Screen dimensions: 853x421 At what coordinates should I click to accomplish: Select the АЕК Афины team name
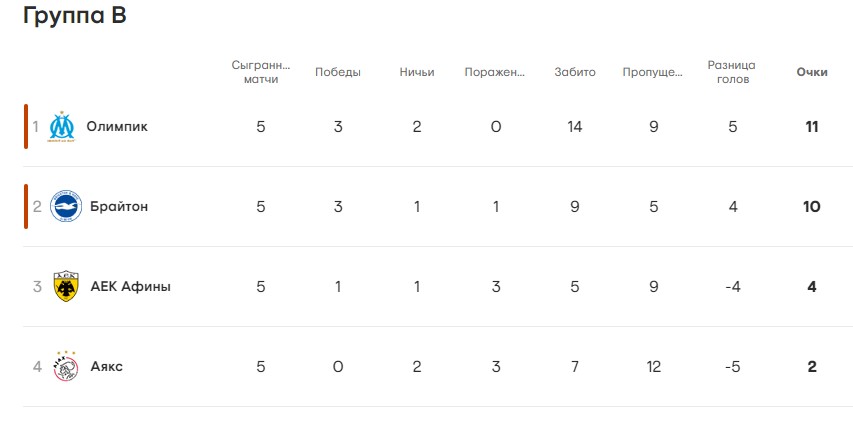point(131,287)
